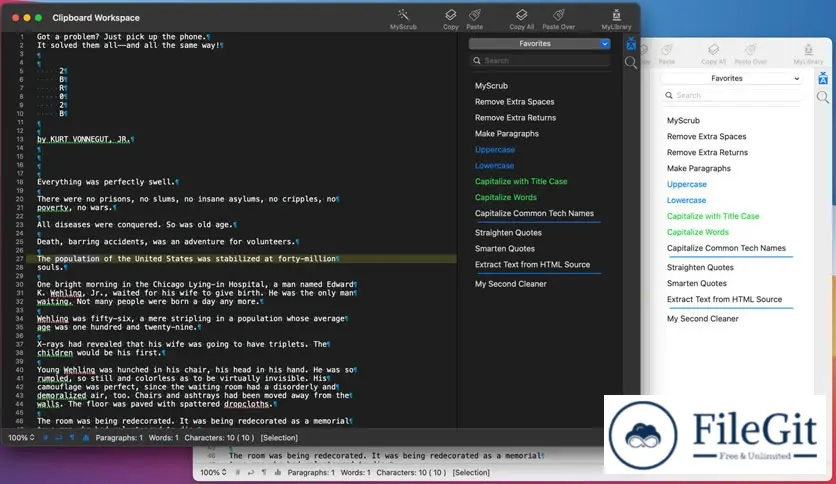
Task: Select My Second Cleaner in dark window list
Action: (511, 284)
